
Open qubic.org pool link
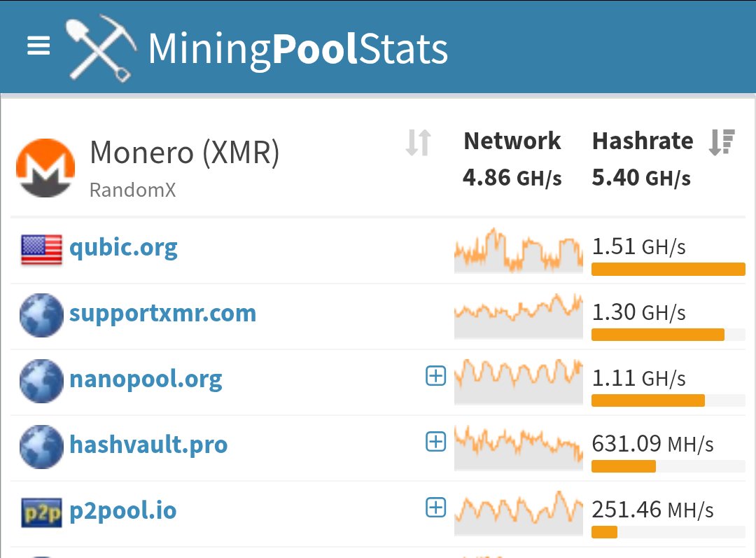pos(123,248)
